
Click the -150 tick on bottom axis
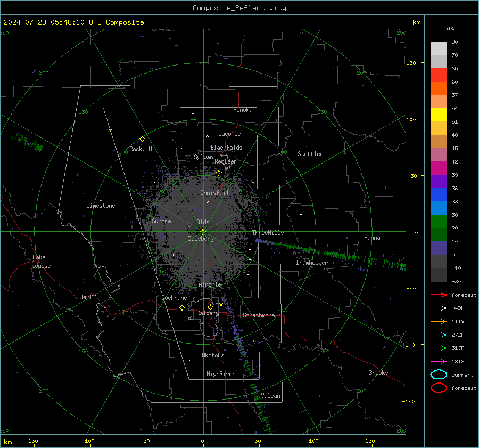pos(31,441)
